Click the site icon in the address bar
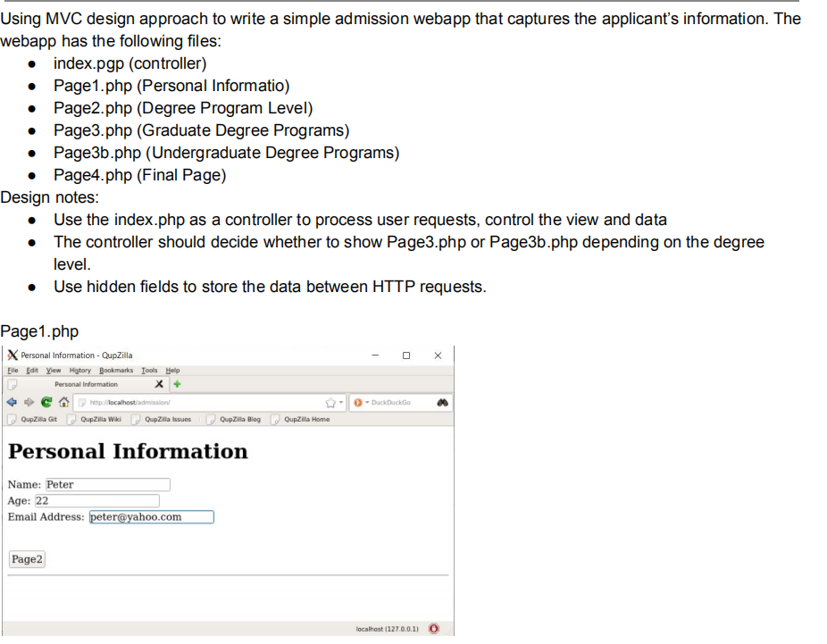 80,402
